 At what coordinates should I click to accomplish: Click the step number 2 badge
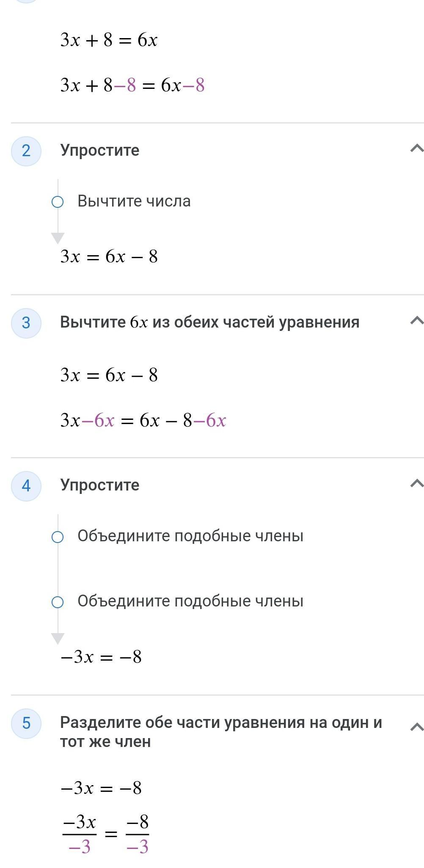tap(26, 151)
